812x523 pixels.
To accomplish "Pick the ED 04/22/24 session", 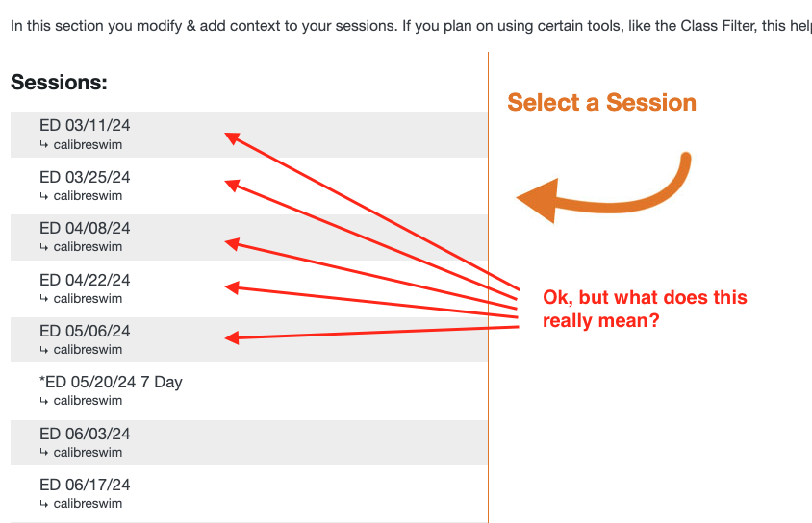I will click(85, 280).
